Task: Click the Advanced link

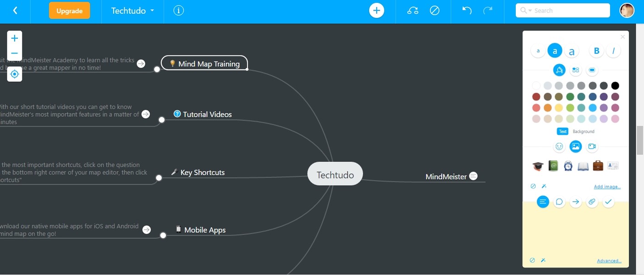Action: coord(609,261)
